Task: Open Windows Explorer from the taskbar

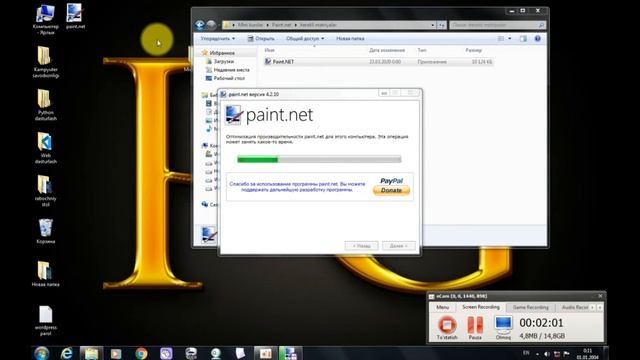Action: click(x=91, y=353)
